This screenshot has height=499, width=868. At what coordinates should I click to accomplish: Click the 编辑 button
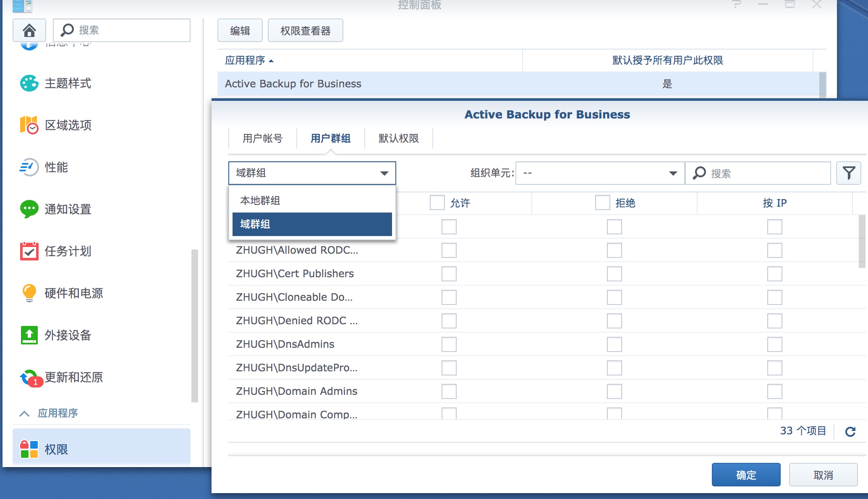point(240,31)
